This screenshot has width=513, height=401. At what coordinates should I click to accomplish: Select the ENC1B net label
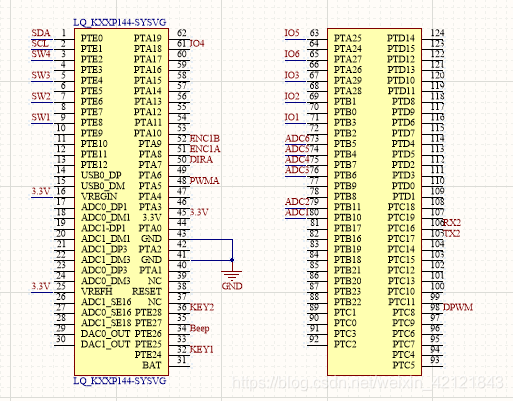[x=205, y=138]
